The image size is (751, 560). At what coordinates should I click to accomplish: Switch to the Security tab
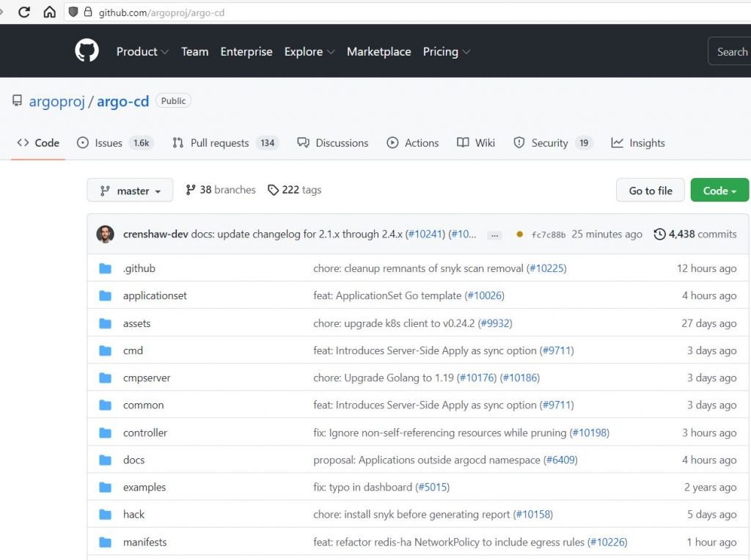tap(553, 143)
